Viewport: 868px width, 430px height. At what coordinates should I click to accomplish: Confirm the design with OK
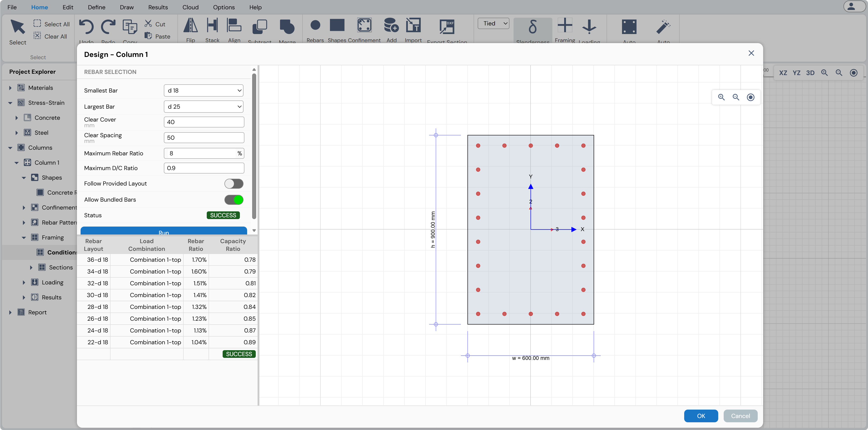coord(701,416)
